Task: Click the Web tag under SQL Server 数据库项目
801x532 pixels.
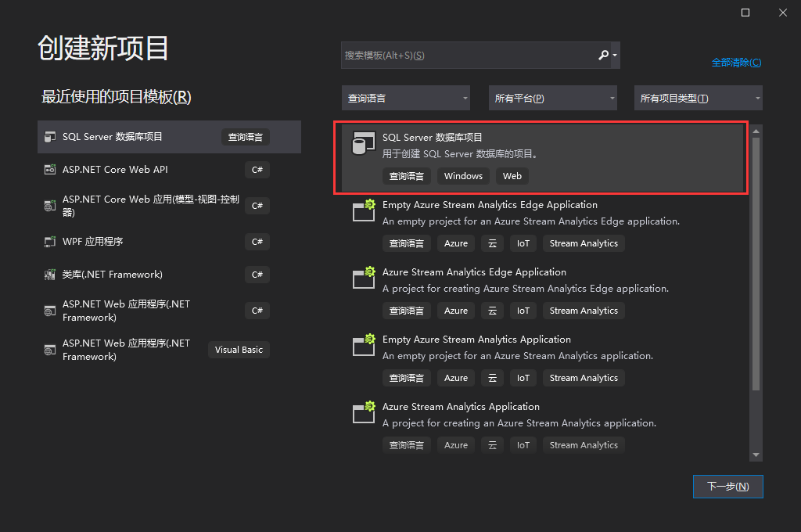Action: click(512, 176)
